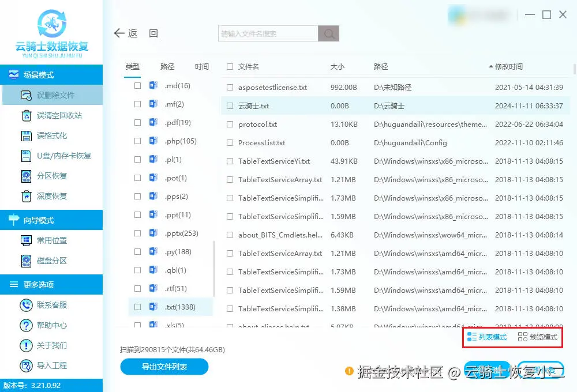Check the .md(16) type checkbox
The image size is (577, 392).
(x=138, y=86)
